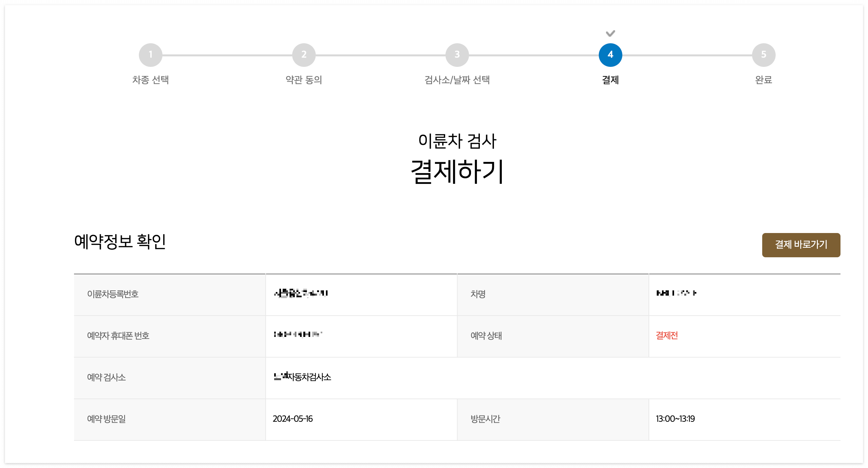868x468 pixels.
Task: Click the checkmark above step 4
Action: [x=610, y=33]
